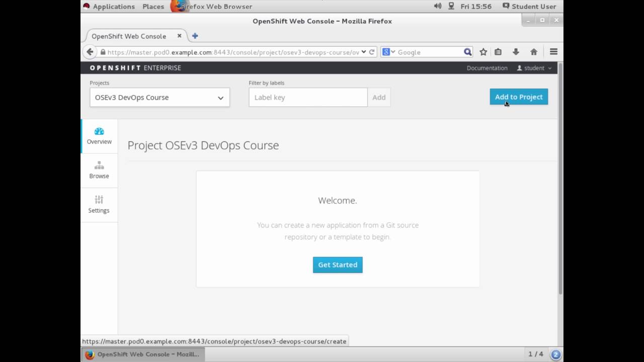Click the Google search magnifier icon
The height and width of the screenshot is (362, 644).
coord(467,52)
